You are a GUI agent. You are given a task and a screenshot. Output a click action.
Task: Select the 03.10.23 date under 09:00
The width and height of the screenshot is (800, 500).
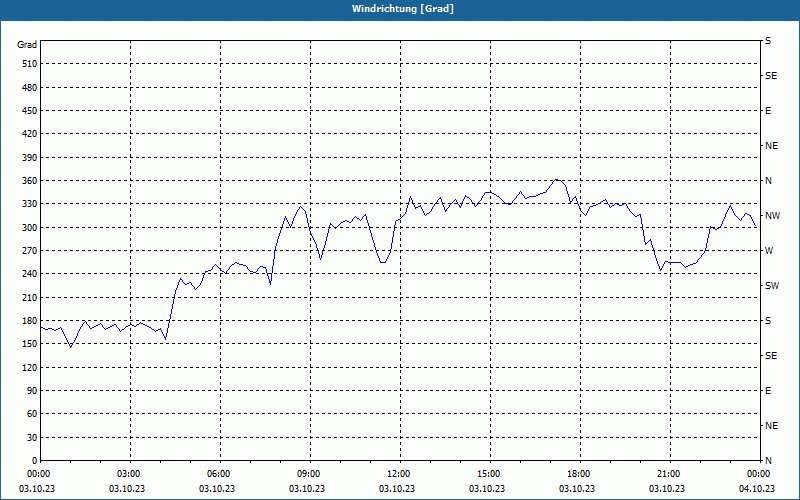tap(307, 489)
